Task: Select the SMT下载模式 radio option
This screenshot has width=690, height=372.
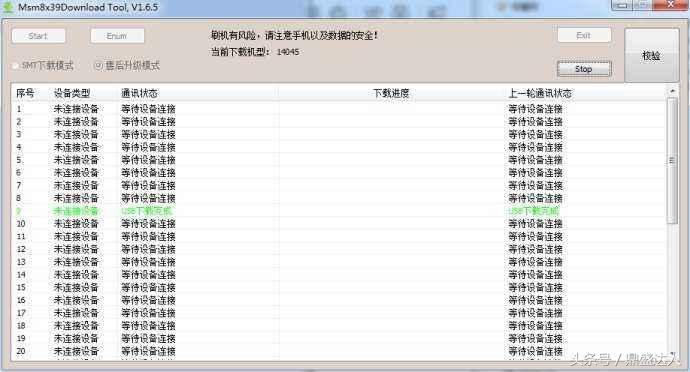Action: tap(43, 66)
